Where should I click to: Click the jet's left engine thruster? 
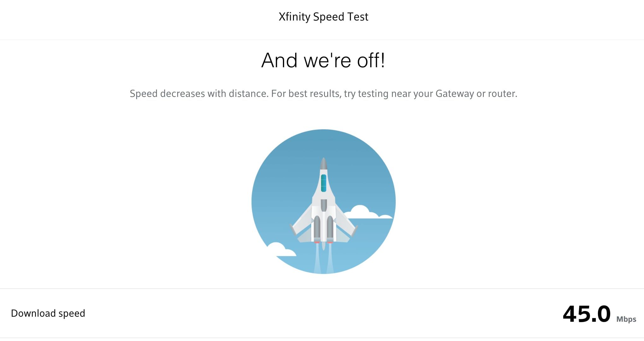pos(317,229)
